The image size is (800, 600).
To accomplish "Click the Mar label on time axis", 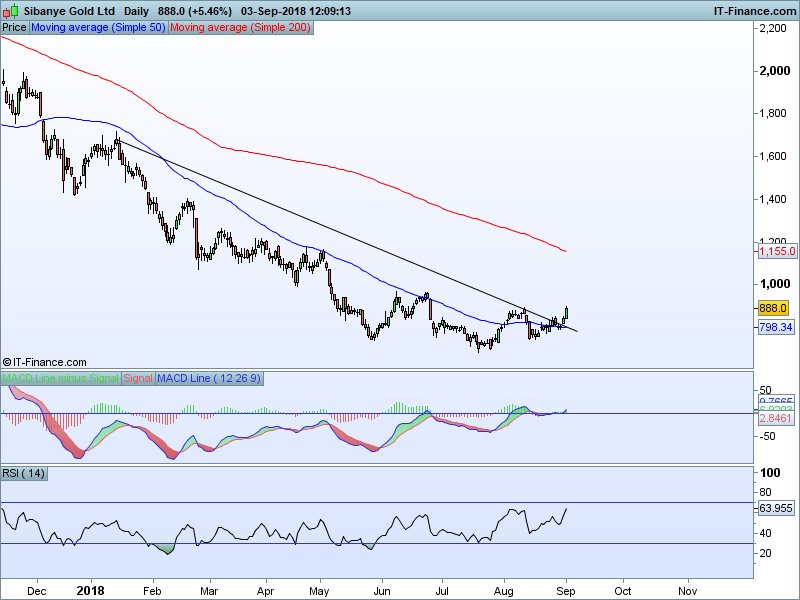I will (209, 591).
